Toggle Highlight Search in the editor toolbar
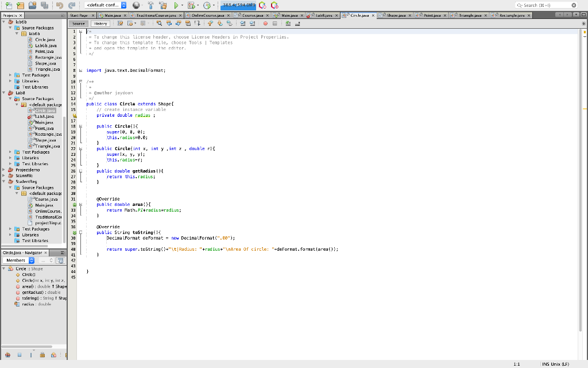588x368 pixels. pos(188,24)
